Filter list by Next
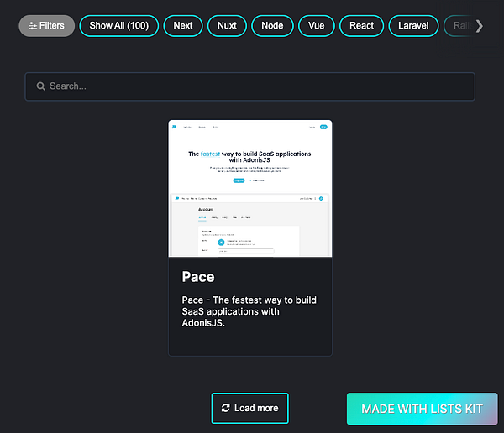Image resolution: width=504 pixels, height=433 pixels. pyautogui.click(x=183, y=26)
